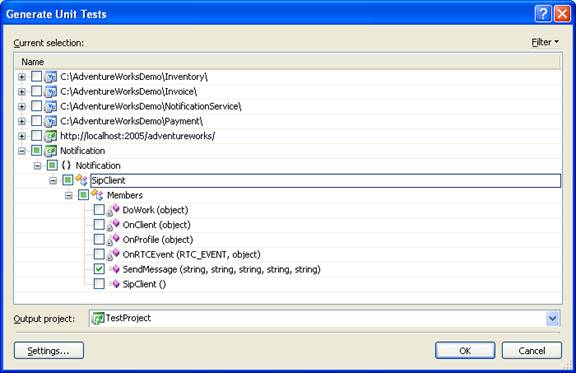Select the SendMessage (string, string...) row
576x373 pixels.
pyautogui.click(x=222, y=269)
